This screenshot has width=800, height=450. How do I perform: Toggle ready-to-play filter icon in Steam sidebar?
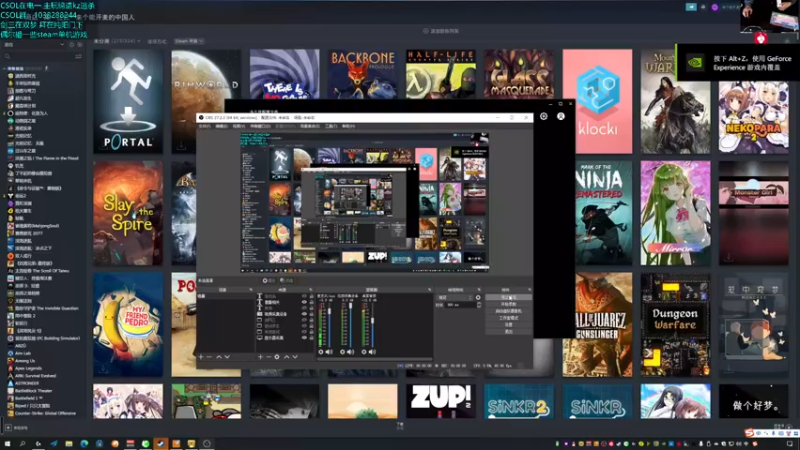tap(80, 44)
